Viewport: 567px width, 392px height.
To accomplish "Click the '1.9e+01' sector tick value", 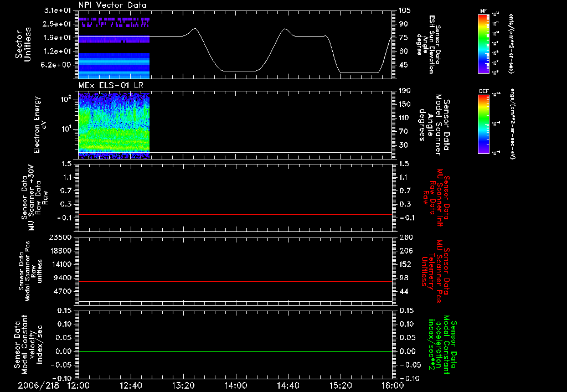I will [58, 38].
